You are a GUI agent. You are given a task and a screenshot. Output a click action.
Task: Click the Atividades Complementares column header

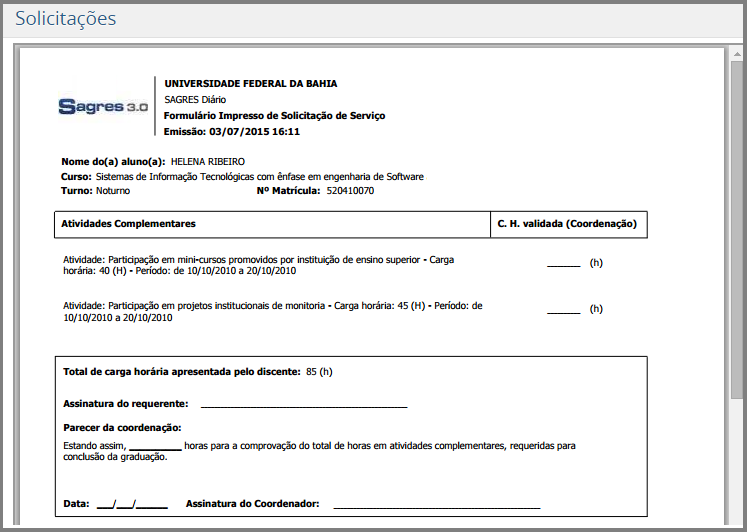pos(128,224)
